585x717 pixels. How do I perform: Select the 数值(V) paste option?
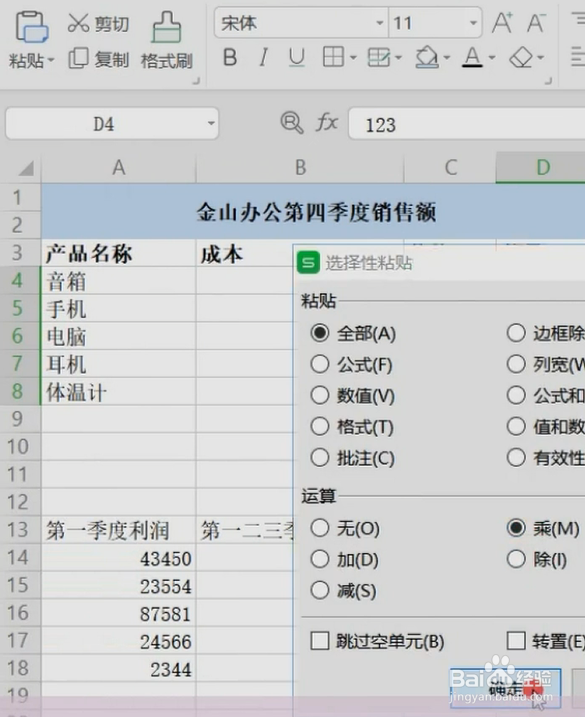[320, 396]
